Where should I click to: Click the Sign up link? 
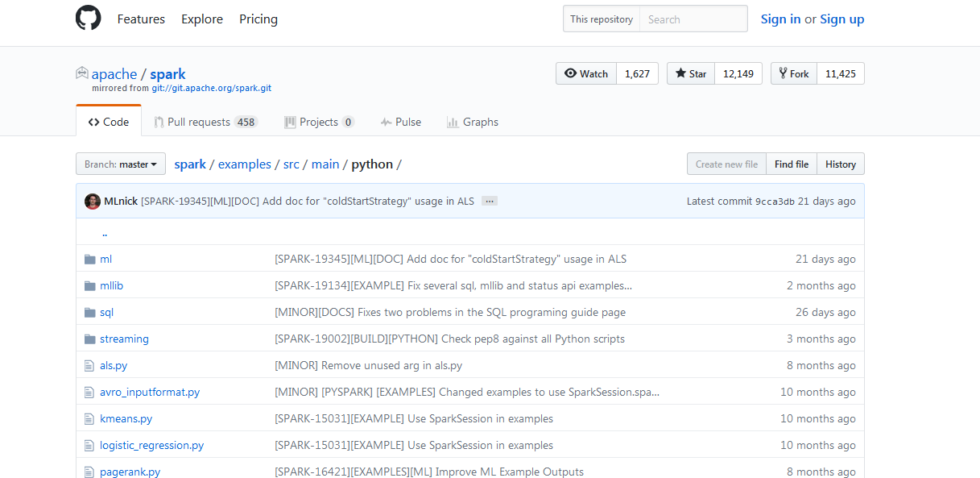tap(842, 19)
